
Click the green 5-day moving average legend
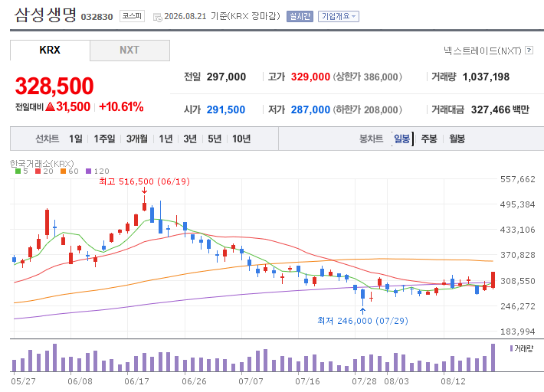coord(21,171)
